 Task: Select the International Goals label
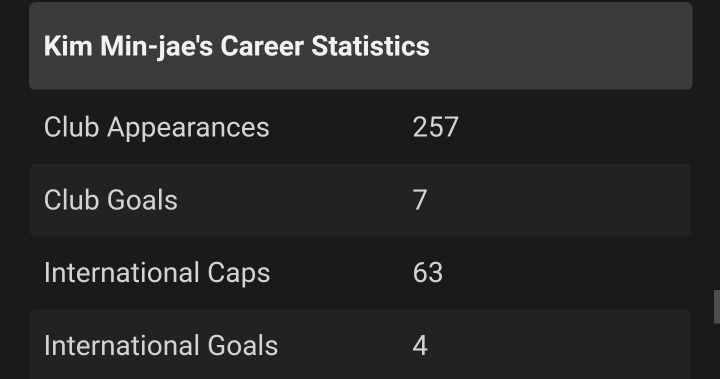coord(161,345)
